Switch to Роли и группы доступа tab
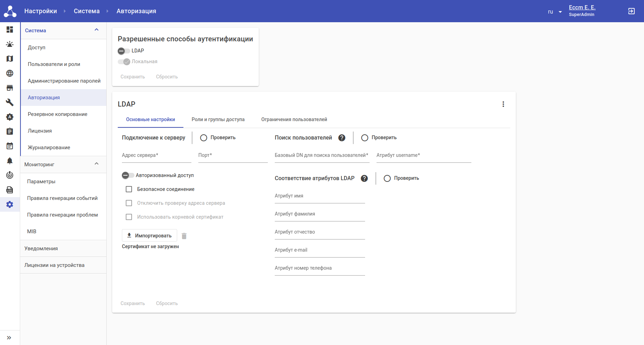The image size is (644, 345). (218, 119)
